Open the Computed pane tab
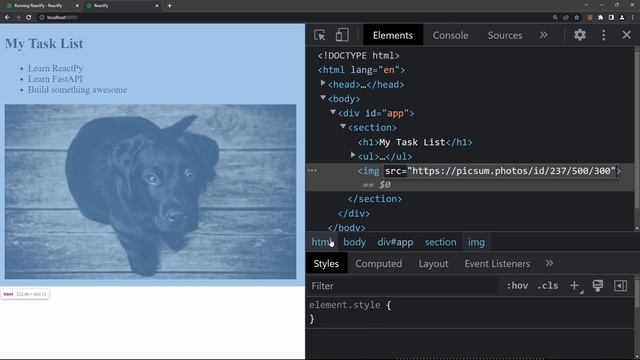Viewport: 640px width, 360px height. (x=378, y=264)
